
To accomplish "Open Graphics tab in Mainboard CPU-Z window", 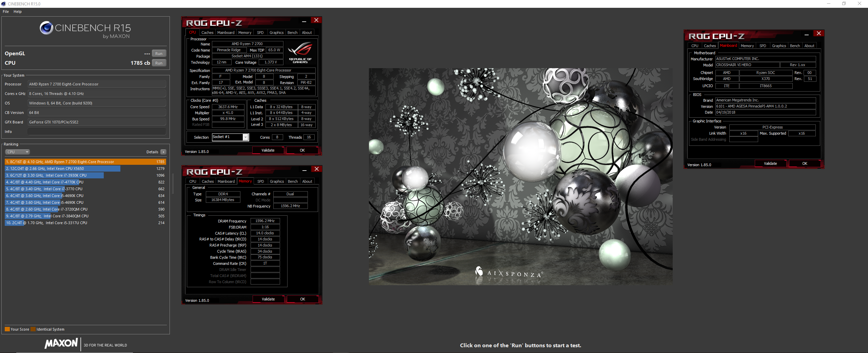I will (x=779, y=46).
